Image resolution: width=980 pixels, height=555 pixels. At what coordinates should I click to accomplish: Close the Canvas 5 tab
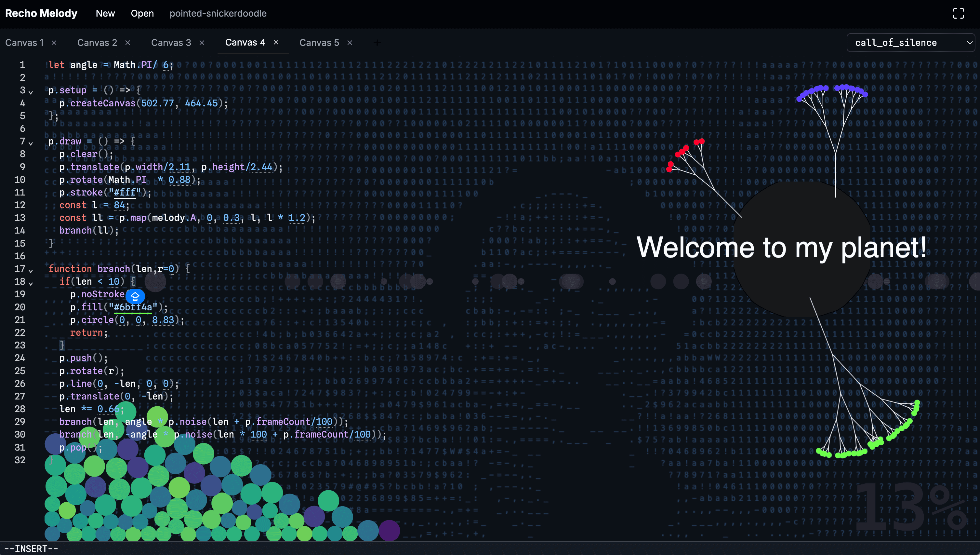click(350, 43)
